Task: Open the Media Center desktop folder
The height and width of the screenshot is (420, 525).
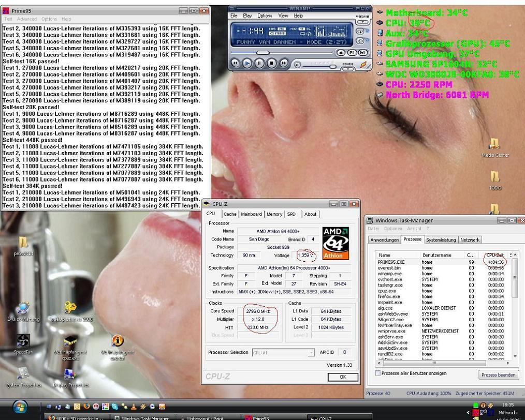Action: click(495, 148)
